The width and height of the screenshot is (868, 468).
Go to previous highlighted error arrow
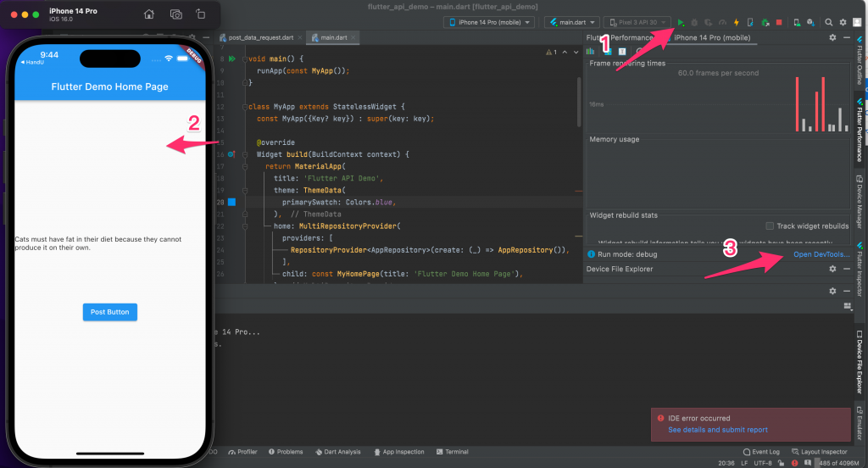pos(565,52)
